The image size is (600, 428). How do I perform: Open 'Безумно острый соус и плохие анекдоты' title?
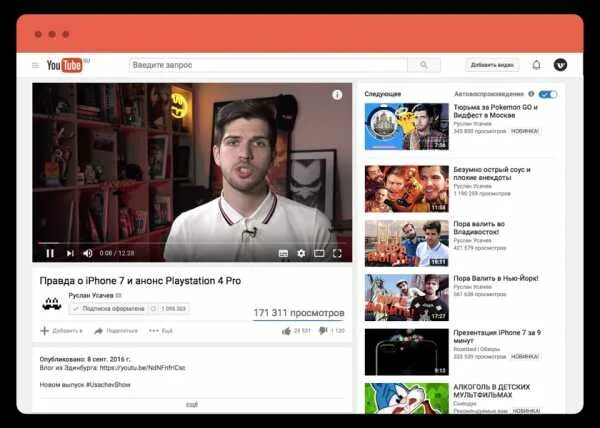pos(492,174)
